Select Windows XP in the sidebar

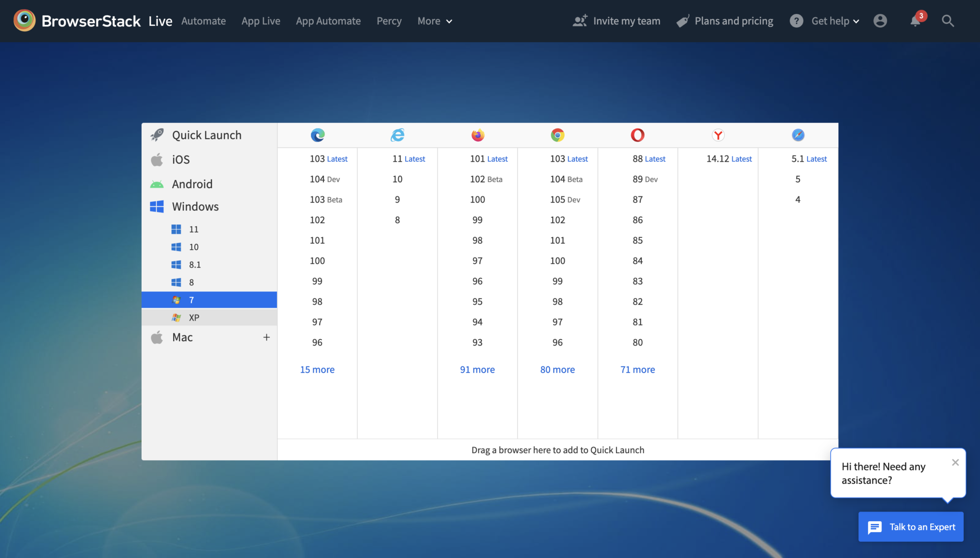[194, 317]
